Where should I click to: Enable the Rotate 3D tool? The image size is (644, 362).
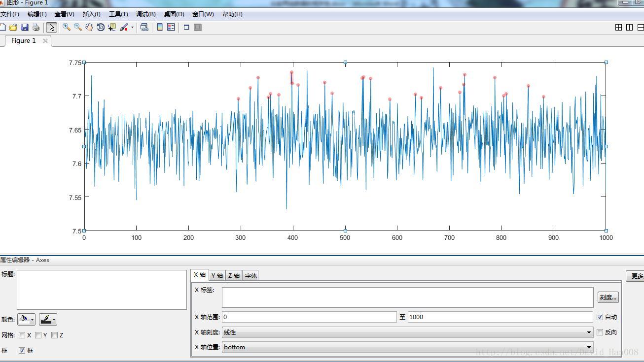pos(101,28)
